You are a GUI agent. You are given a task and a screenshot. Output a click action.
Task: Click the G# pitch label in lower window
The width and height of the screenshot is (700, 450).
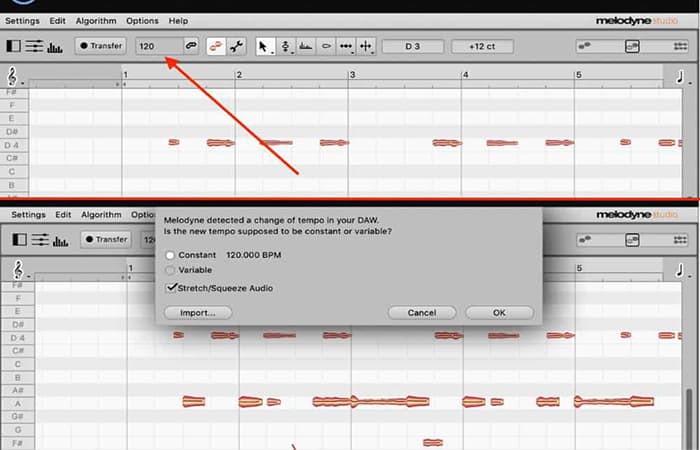click(x=17, y=417)
